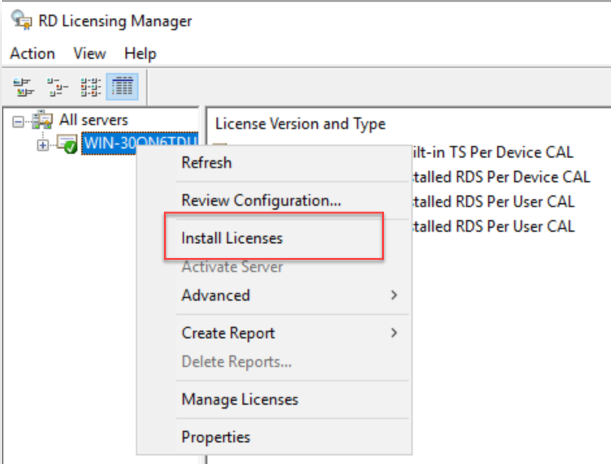
Task: Switch to Small Icons view in toolbar
Action: point(57,86)
